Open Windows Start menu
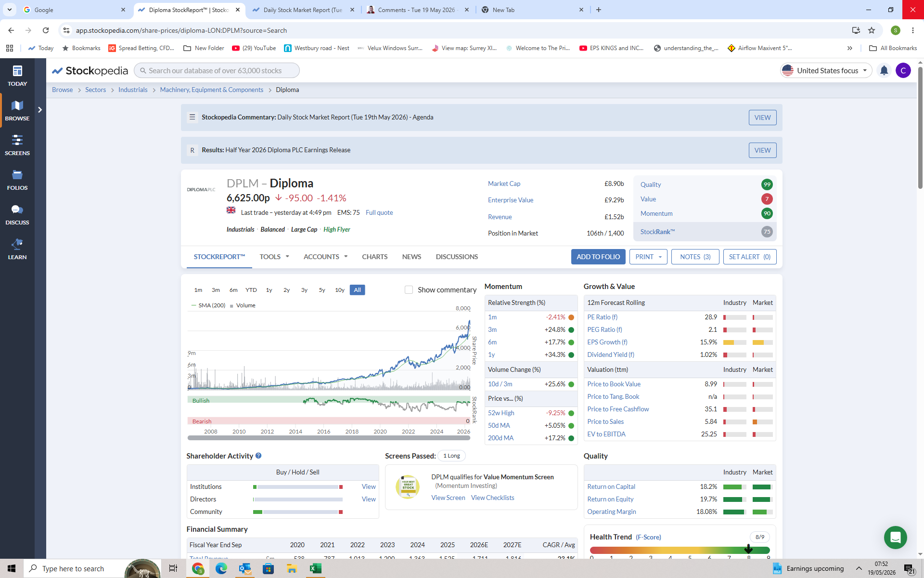Image resolution: width=924 pixels, height=578 pixels. coord(12,568)
